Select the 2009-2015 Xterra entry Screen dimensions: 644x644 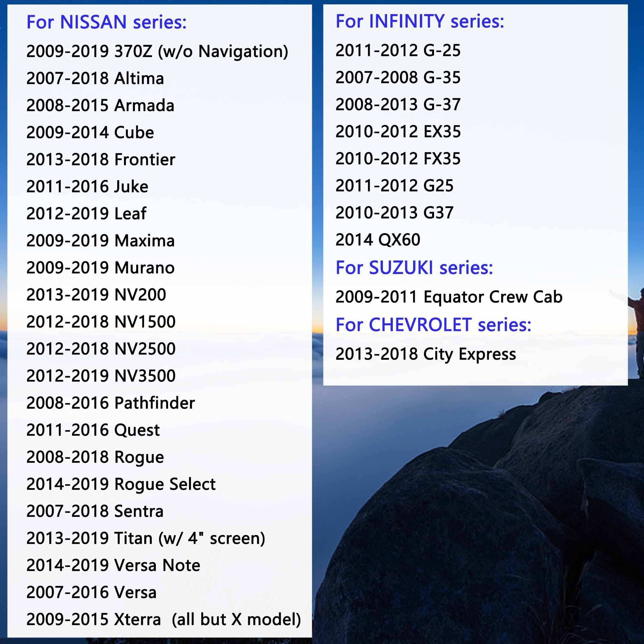[164, 620]
